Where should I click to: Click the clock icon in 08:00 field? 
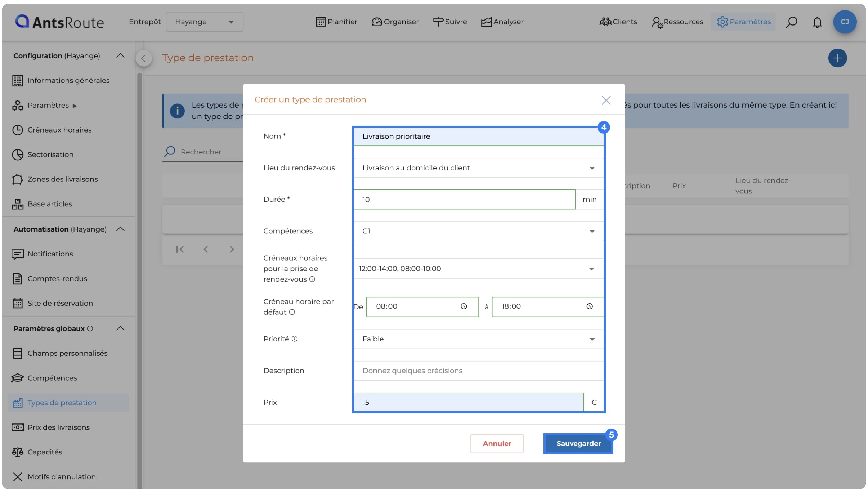pos(464,306)
